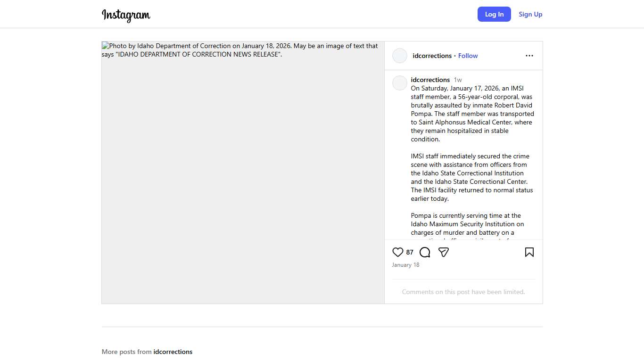Image resolution: width=644 pixels, height=362 pixels.
Task: Open idcorrections username in post header
Action: (x=432, y=56)
